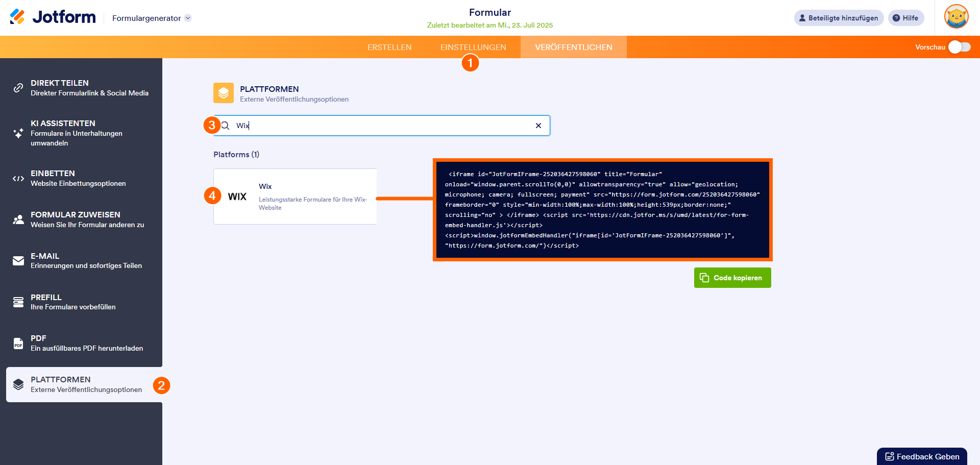Open the VERÖFFENTLICHEN tab
The width and height of the screenshot is (980, 465).
(x=574, y=47)
